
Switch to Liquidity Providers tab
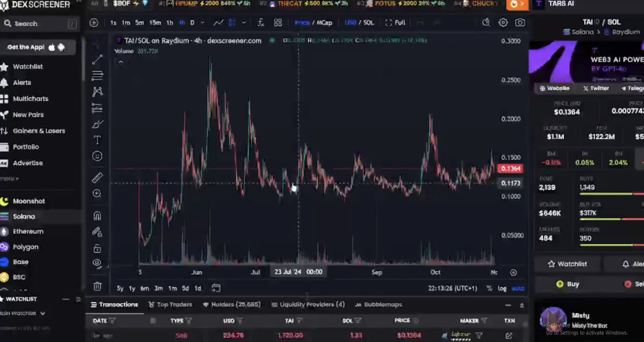(308, 304)
